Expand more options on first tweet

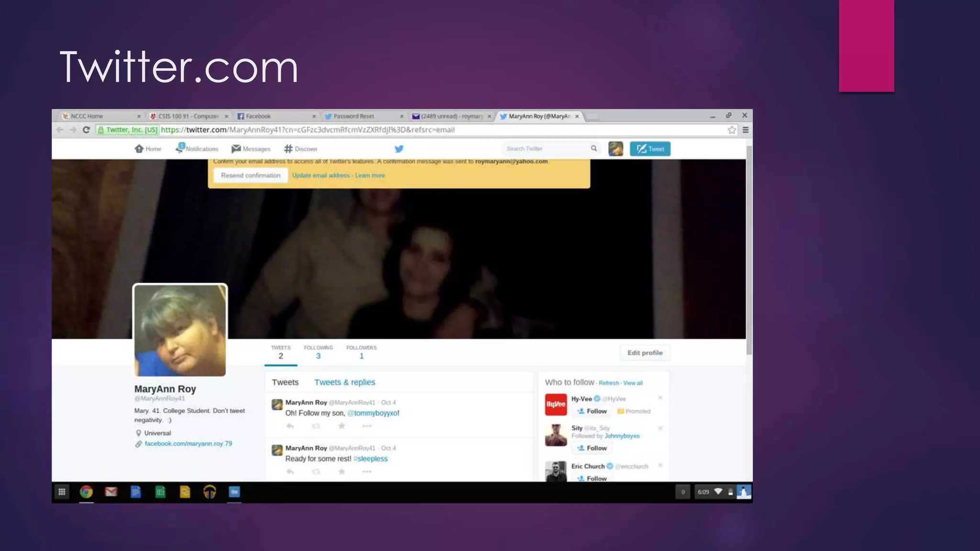click(x=367, y=426)
